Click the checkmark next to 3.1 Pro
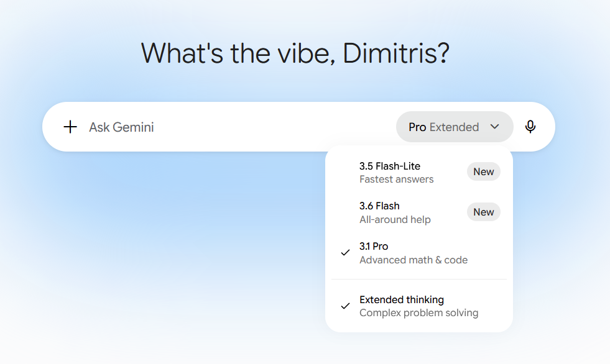The image size is (610, 364). 345,253
